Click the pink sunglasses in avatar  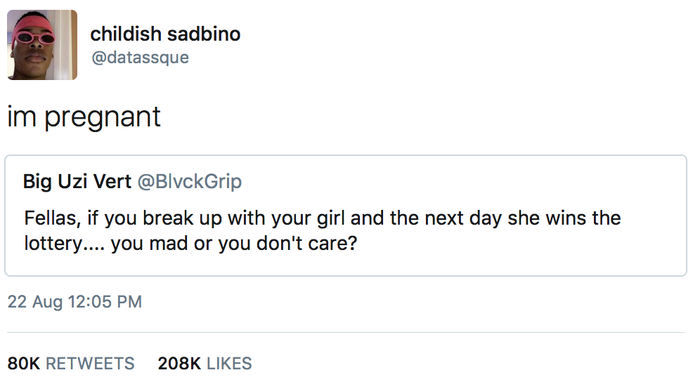34,38
